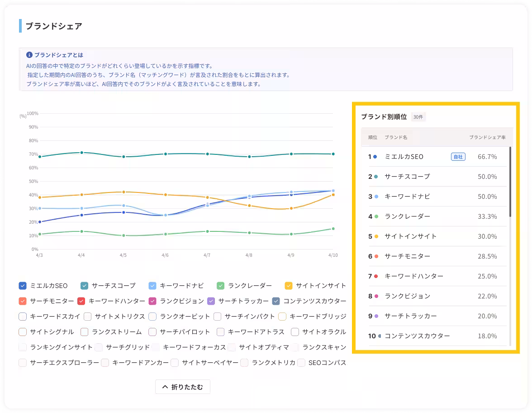The width and height of the screenshot is (532, 413).
Task: Check the サイトサーベイヤー checkbox
Action: click(175, 363)
